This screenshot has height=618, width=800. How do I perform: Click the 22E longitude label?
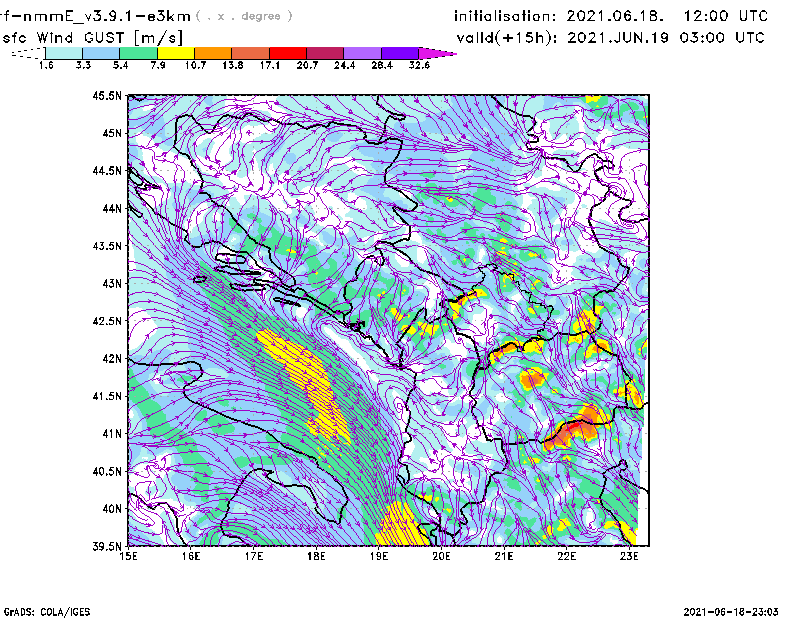(566, 556)
